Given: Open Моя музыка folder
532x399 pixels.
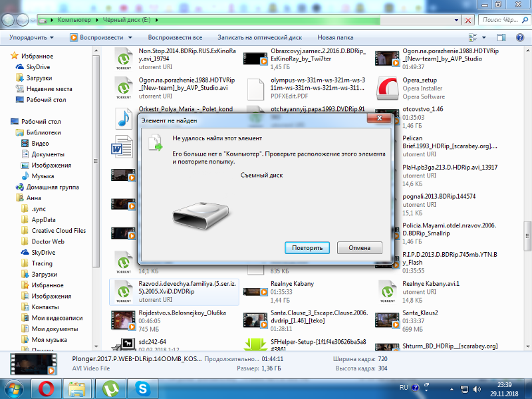Looking at the screenshot, I should click(49, 340).
